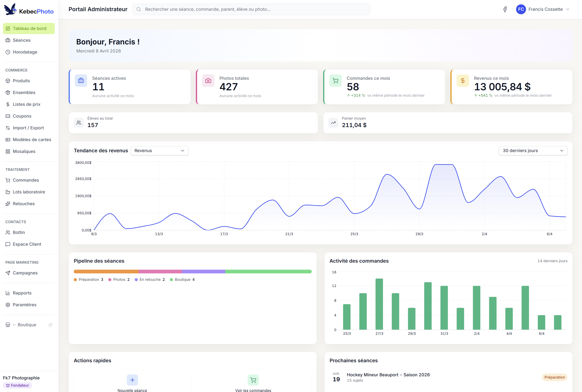Click the Séances actives briefcase icon

(81, 81)
